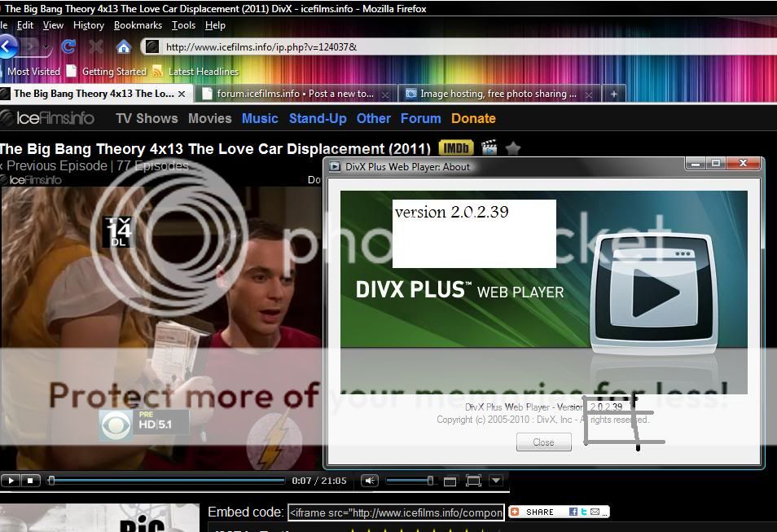Open the back-forward history dropdown arrow

[46, 47]
